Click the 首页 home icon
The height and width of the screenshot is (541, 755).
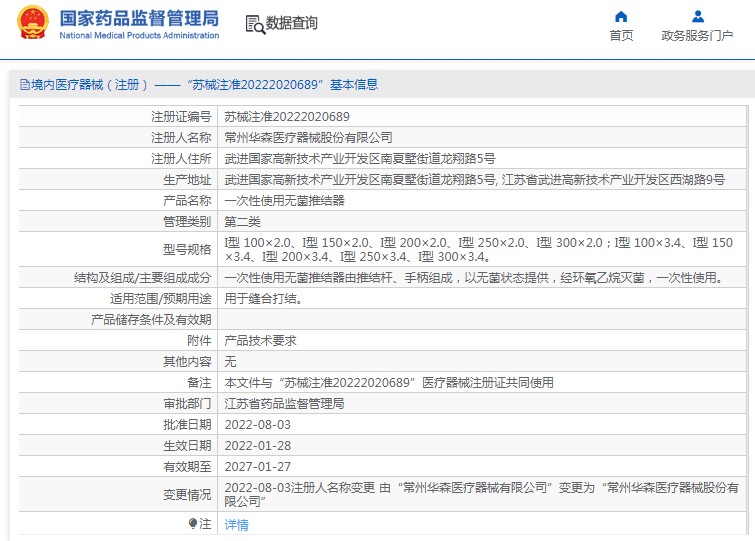621,17
